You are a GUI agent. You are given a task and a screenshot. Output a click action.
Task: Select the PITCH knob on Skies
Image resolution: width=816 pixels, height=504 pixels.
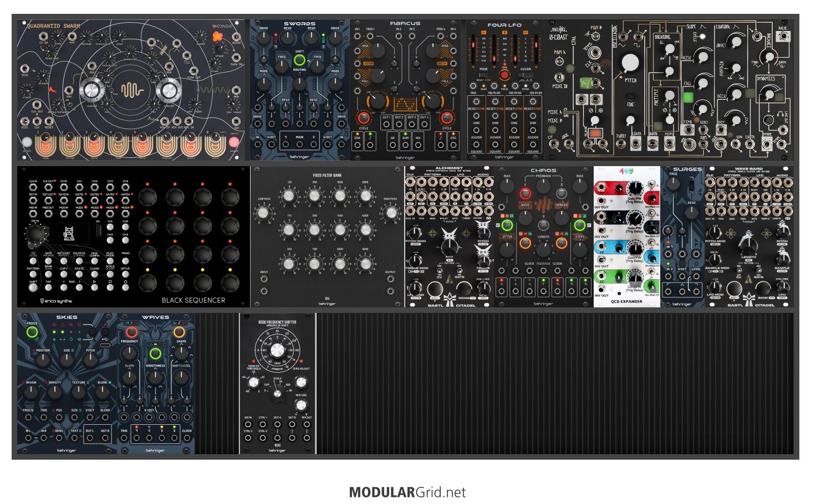90,361
